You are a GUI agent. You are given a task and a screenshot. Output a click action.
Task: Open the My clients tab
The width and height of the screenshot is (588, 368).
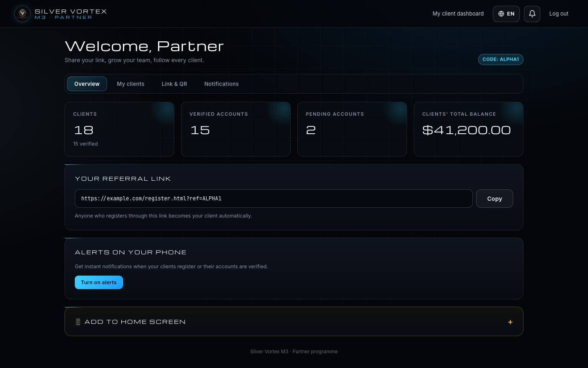click(x=131, y=84)
